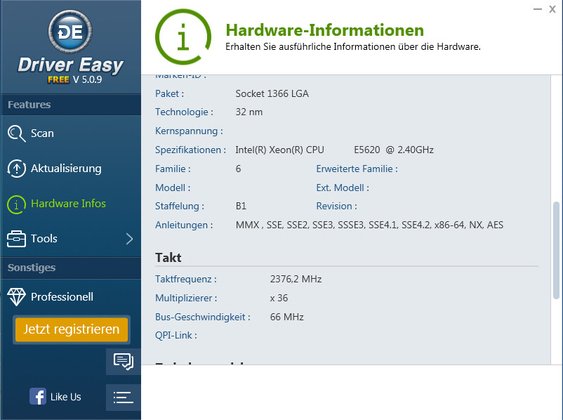The height and width of the screenshot is (420, 563).
Task: Click the Paket label
Action: [169, 94]
